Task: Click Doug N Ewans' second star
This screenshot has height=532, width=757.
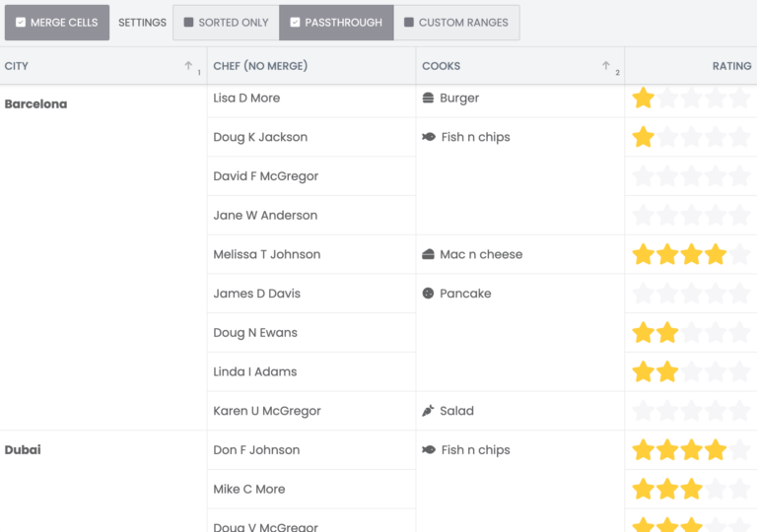Action: 667,333
